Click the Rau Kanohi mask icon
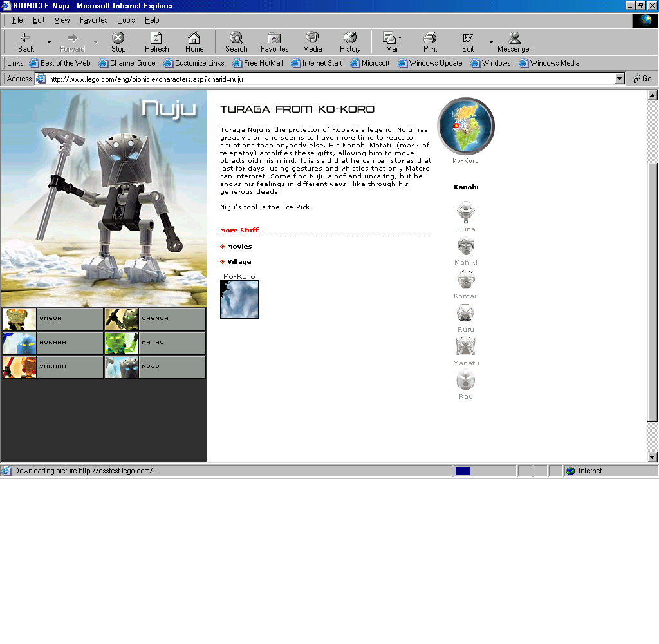The height and width of the screenshot is (644, 659). click(x=466, y=381)
